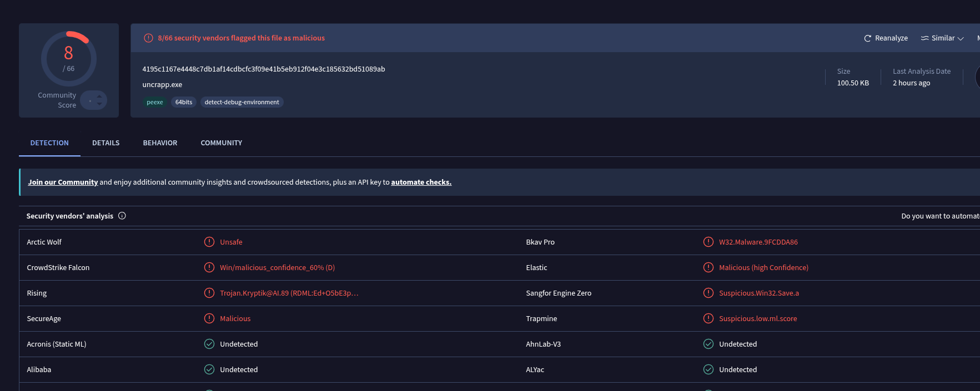Image resolution: width=980 pixels, height=391 pixels.
Task: Click the Sangfor Engine Zero vendor name
Action: point(559,293)
